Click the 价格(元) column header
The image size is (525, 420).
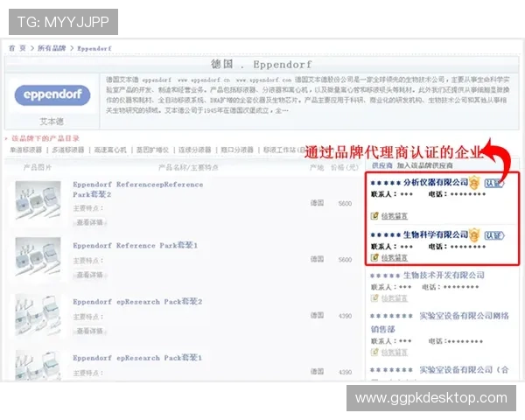(345, 167)
